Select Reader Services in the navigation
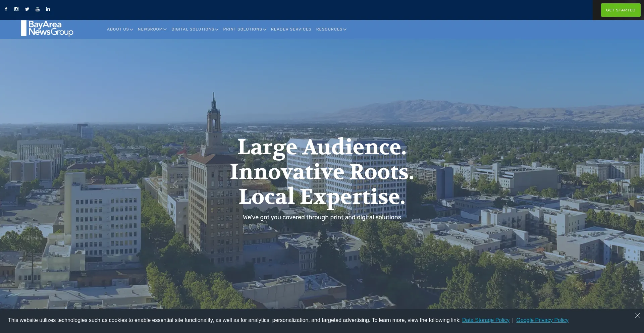This screenshot has height=333, width=644. tap(291, 30)
